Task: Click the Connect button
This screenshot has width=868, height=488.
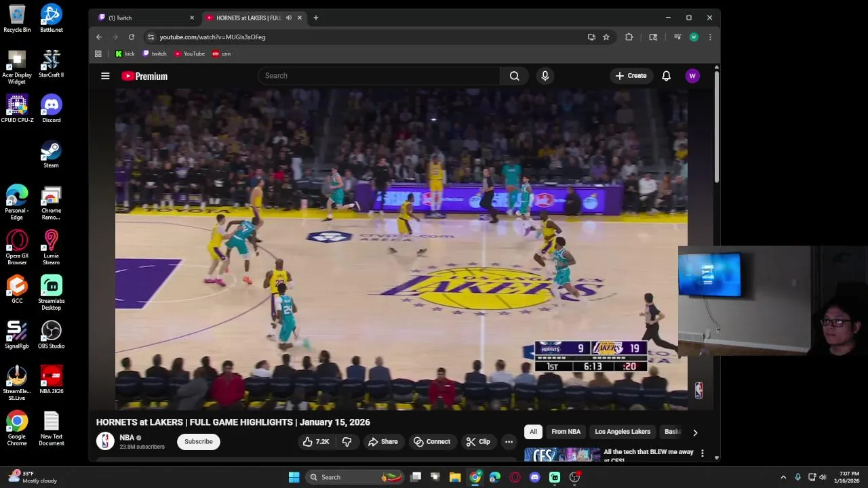Action: 432,442
